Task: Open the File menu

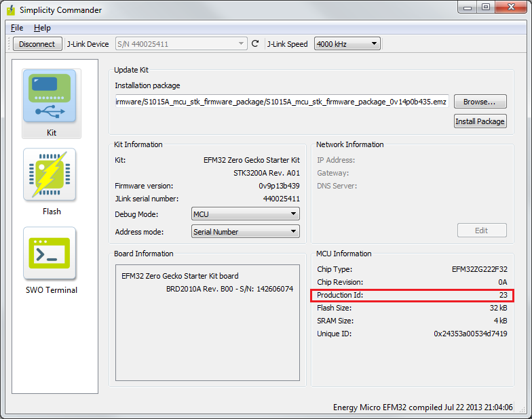Action: pyautogui.click(x=17, y=28)
